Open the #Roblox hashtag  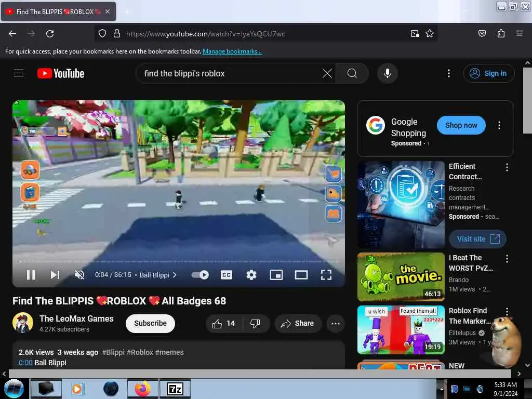click(140, 353)
